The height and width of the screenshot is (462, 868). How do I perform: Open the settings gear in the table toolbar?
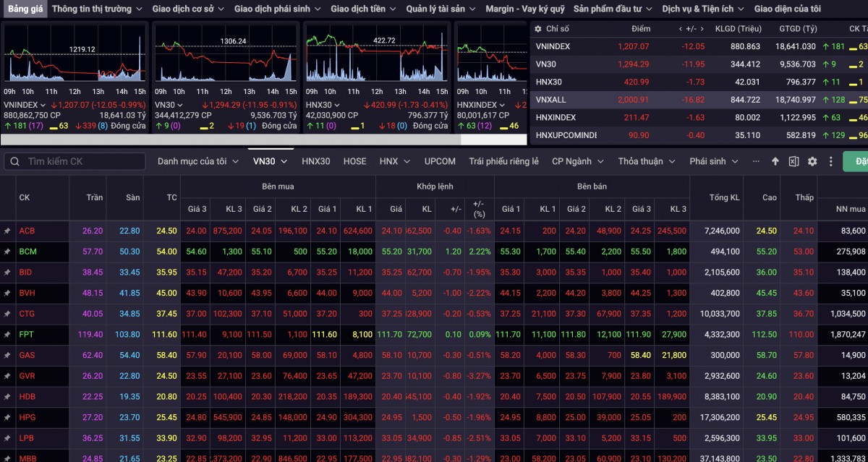812,161
